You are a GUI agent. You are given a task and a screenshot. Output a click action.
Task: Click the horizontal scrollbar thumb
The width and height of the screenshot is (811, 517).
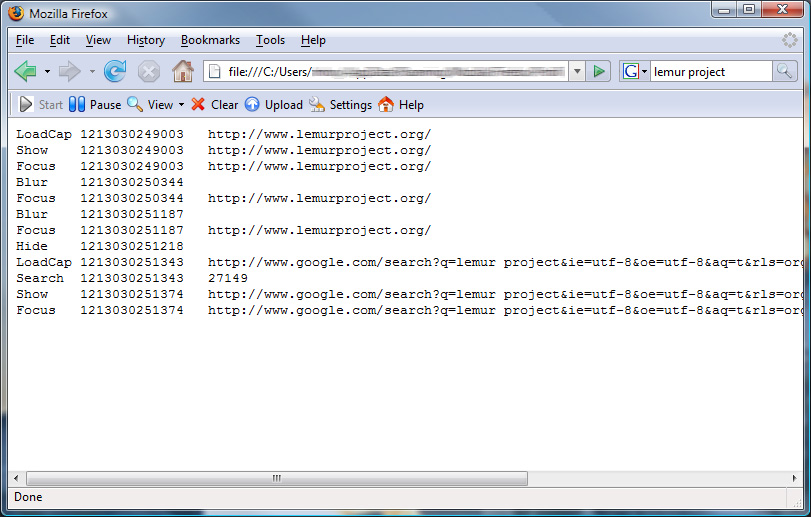click(277, 478)
